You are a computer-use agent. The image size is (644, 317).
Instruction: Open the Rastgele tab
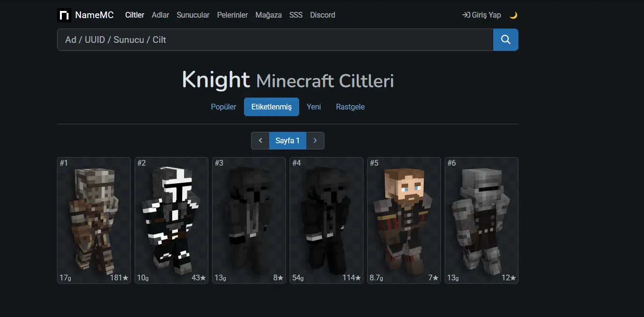tap(350, 107)
